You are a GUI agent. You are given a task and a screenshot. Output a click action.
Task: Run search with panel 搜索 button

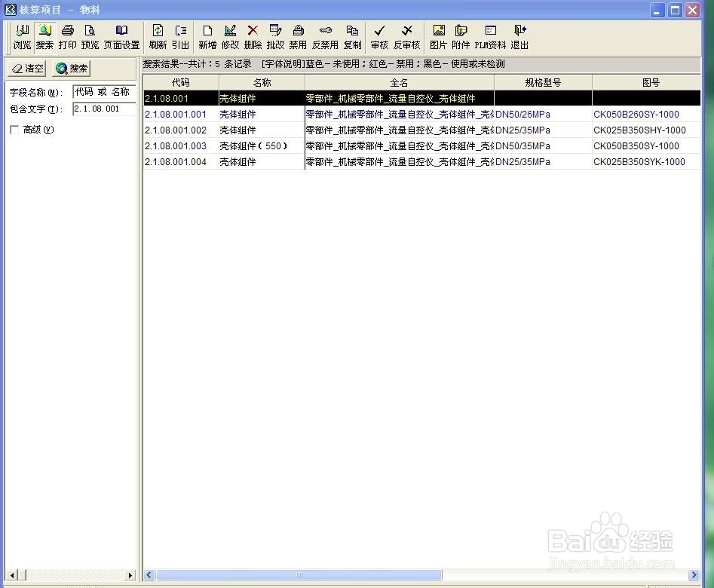point(72,69)
